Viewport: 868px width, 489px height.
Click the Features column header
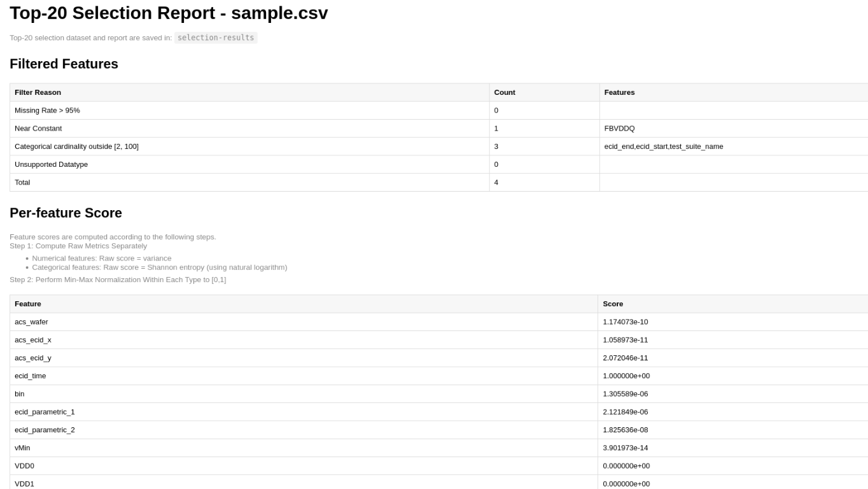click(619, 92)
